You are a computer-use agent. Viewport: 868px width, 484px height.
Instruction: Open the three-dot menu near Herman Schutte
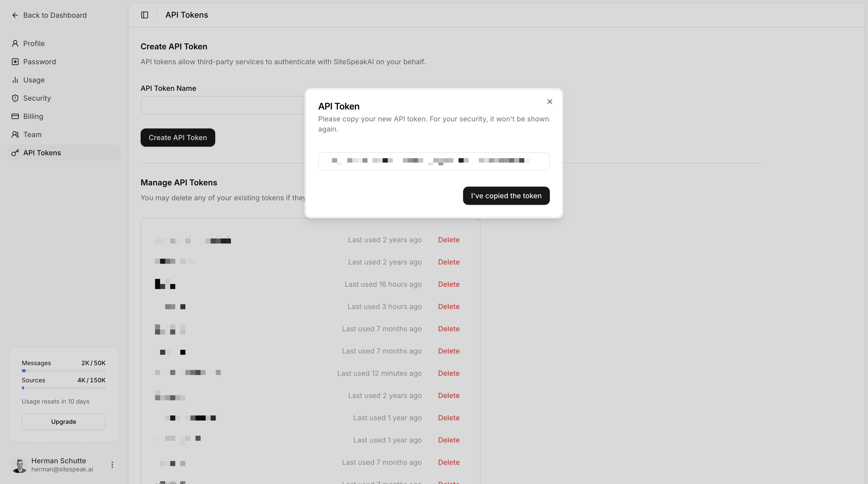pos(112,465)
